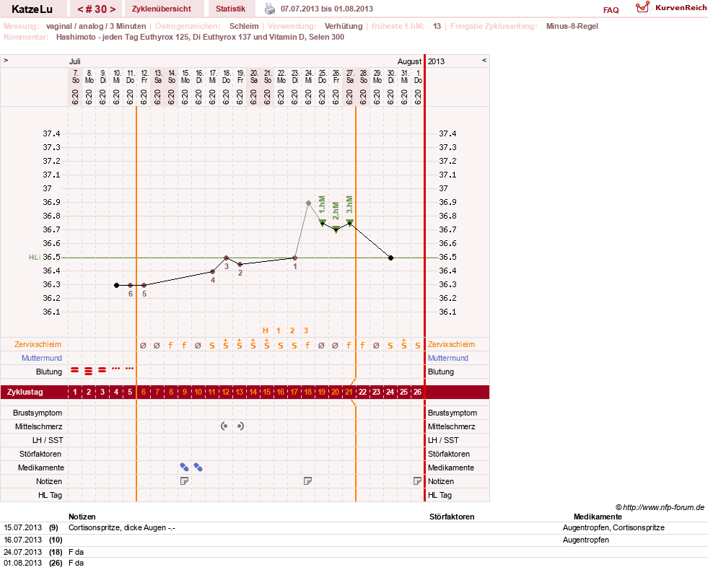The image size is (708, 588).
Task: Open the note icon on cycle day 26
Action: 417,481
